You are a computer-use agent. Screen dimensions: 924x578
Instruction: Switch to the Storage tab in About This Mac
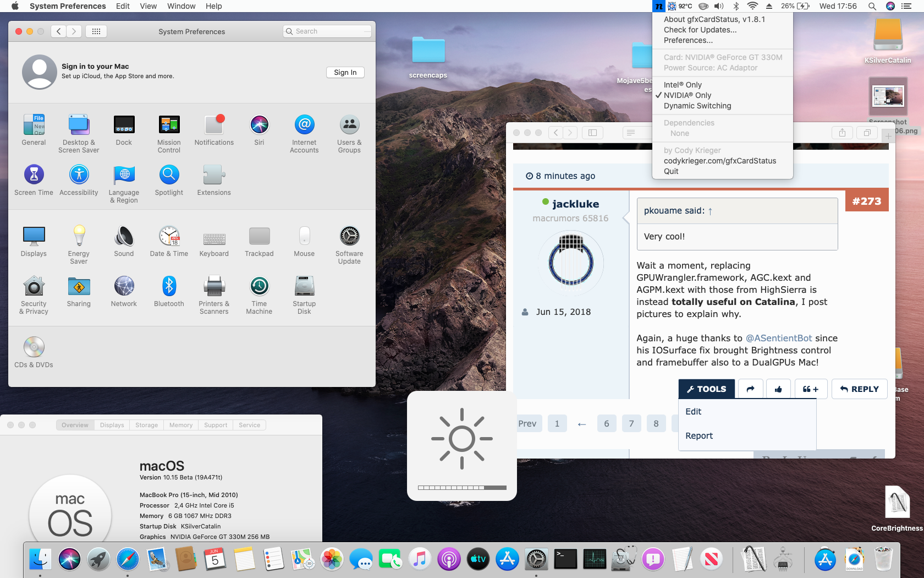(147, 425)
